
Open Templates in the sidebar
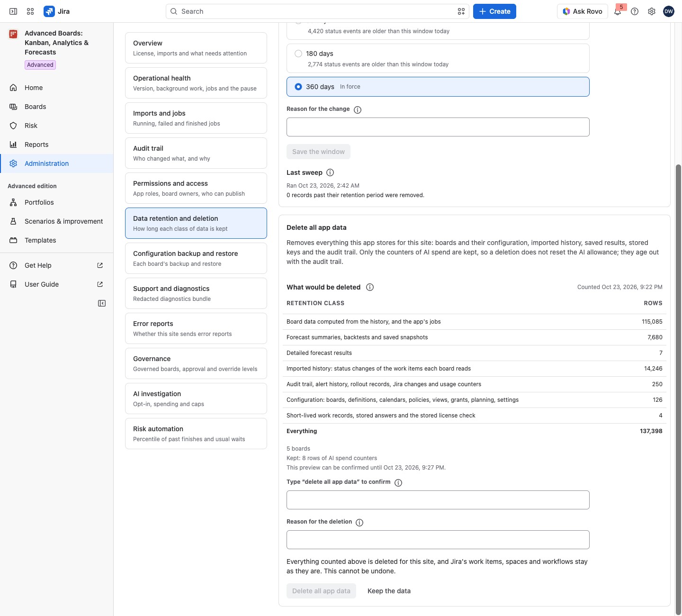pyautogui.click(x=57, y=240)
